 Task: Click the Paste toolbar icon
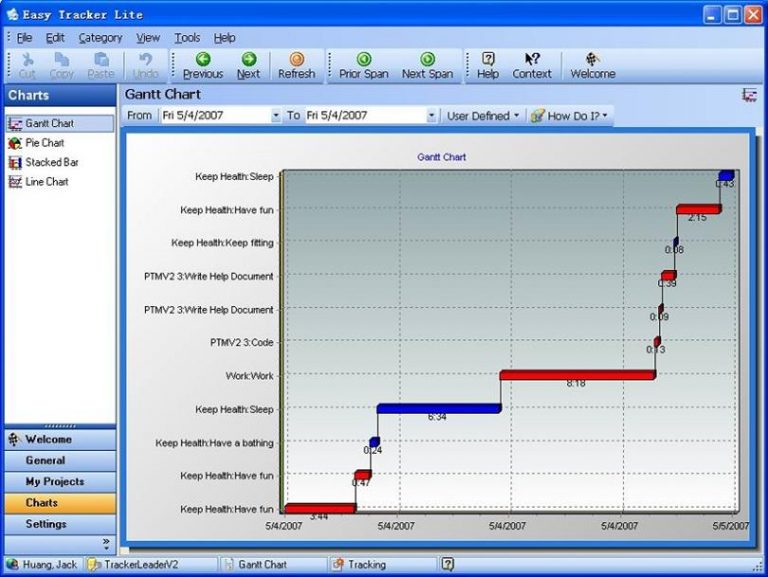100,66
